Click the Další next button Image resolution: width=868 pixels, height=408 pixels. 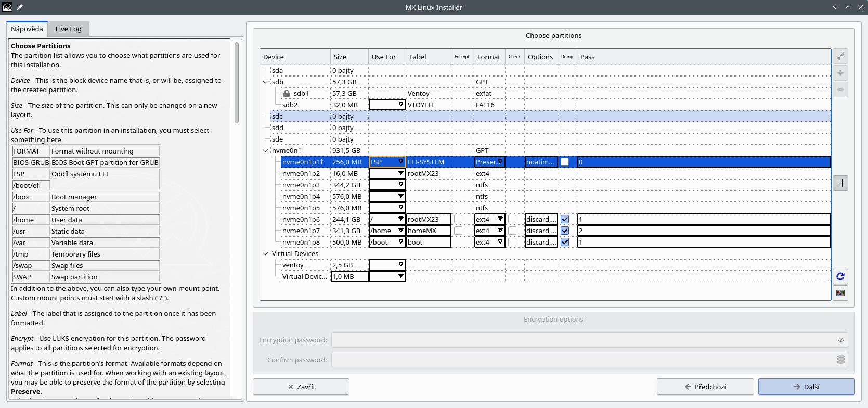[x=806, y=387]
